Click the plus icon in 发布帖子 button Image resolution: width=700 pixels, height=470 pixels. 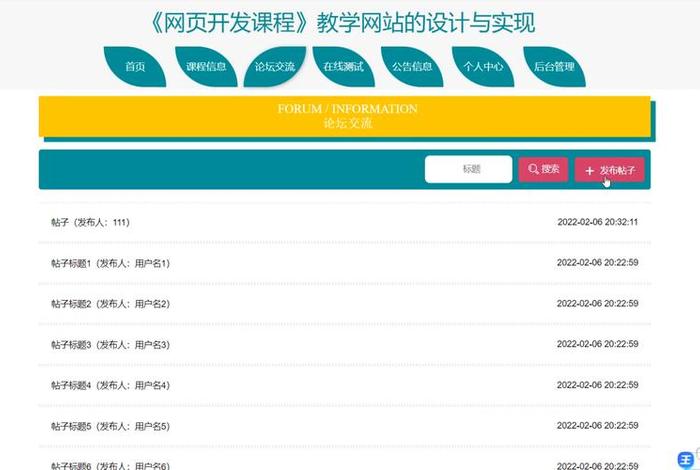[589, 171]
